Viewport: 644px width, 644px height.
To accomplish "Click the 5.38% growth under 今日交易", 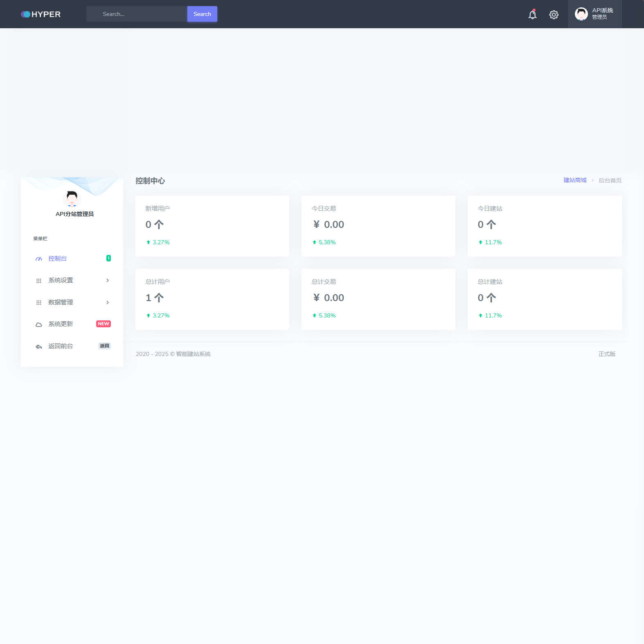I will [x=324, y=242].
